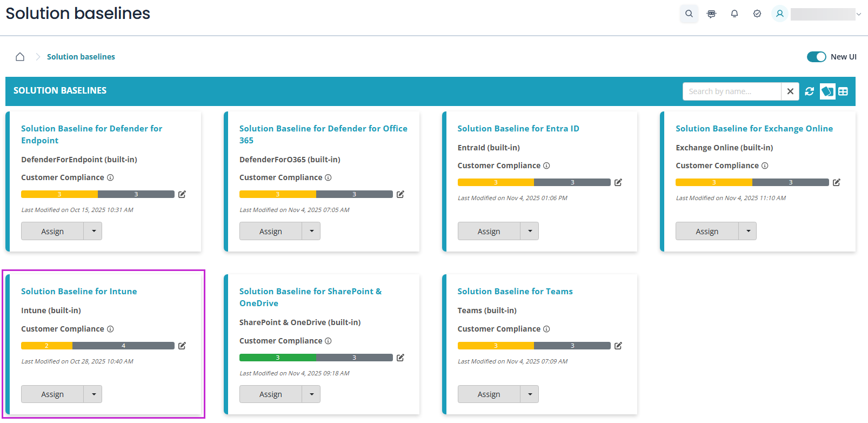Click the circled checkmark icon in the top bar
The width and height of the screenshot is (868, 423).
[x=757, y=14]
